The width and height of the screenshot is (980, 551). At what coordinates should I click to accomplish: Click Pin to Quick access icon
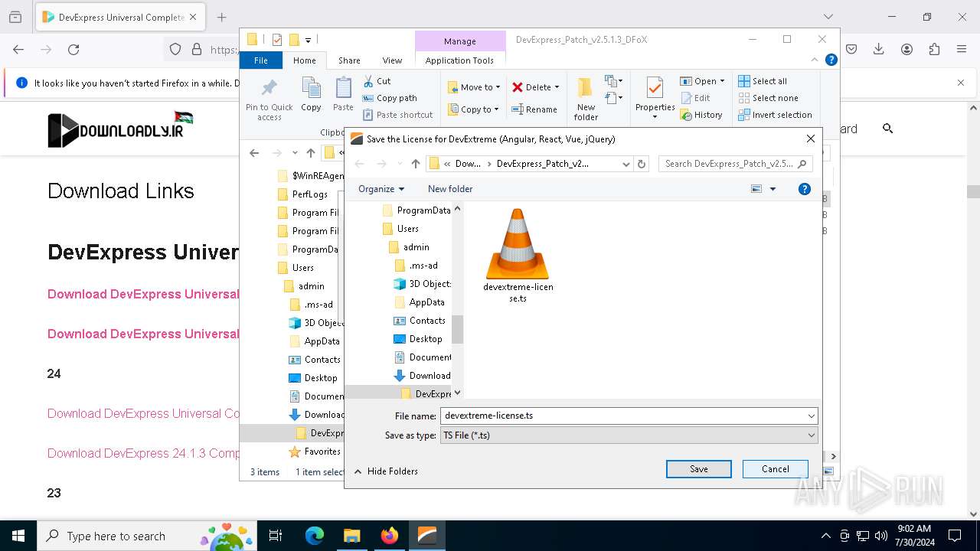269,99
